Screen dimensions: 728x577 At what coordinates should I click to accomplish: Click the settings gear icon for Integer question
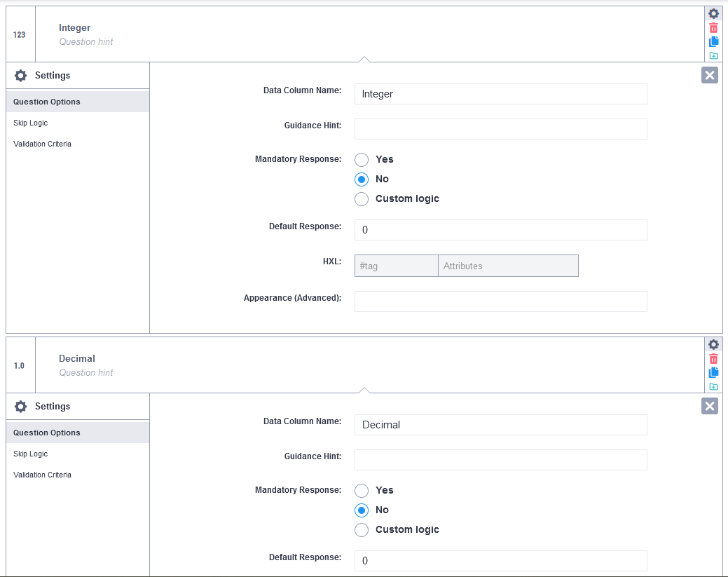click(713, 13)
